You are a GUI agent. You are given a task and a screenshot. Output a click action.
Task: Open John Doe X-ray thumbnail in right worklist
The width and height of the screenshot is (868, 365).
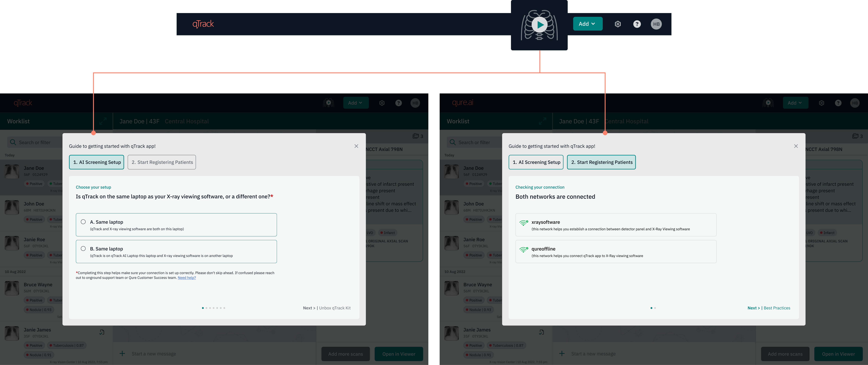(452, 207)
